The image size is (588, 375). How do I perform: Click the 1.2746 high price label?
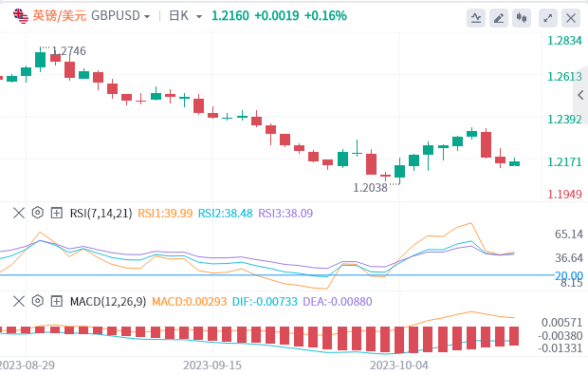point(69,51)
